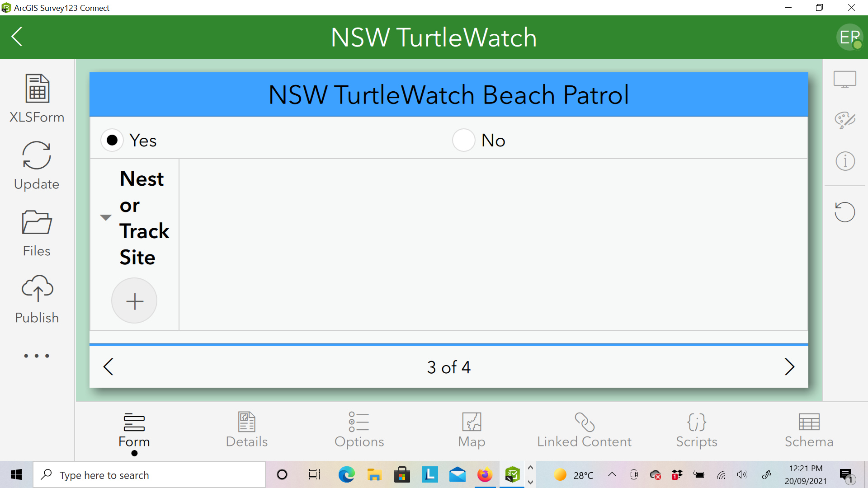This screenshot has height=488, width=868.
Task: Switch to the Linked Content tab
Action: click(584, 430)
